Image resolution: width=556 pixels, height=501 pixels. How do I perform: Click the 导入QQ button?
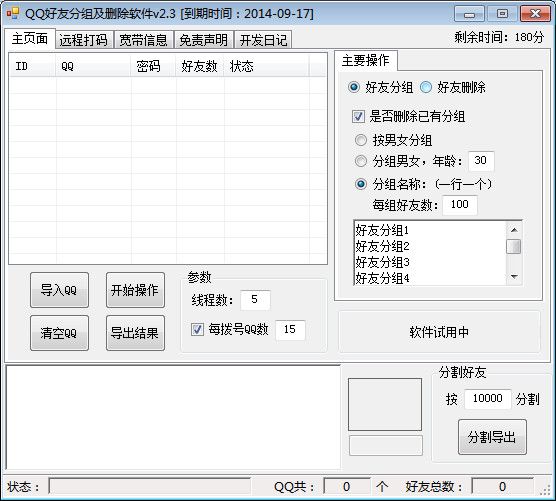point(59,290)
